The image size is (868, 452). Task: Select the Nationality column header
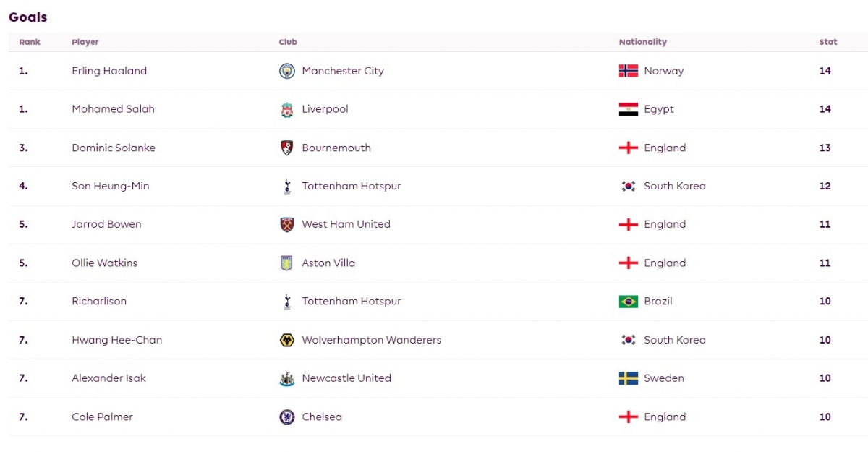[x=643, y=42]
